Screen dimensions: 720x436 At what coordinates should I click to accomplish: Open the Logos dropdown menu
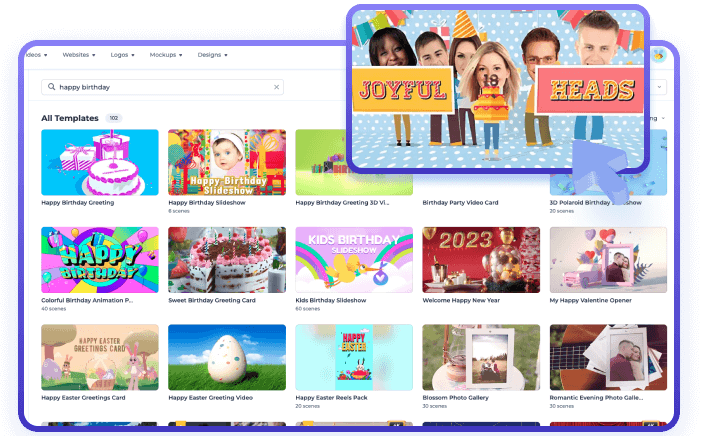point(125,55)
